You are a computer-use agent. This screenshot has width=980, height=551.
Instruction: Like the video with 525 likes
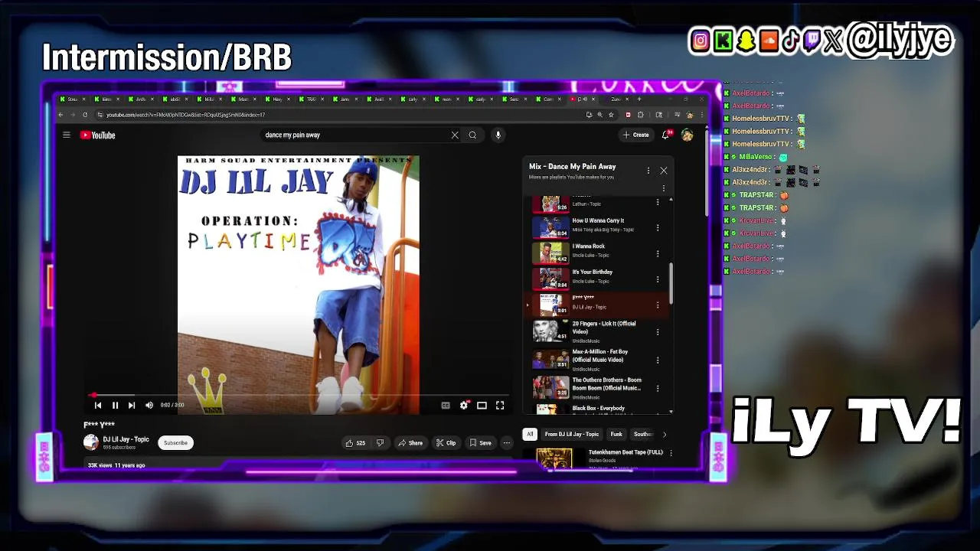click(355, 442)
